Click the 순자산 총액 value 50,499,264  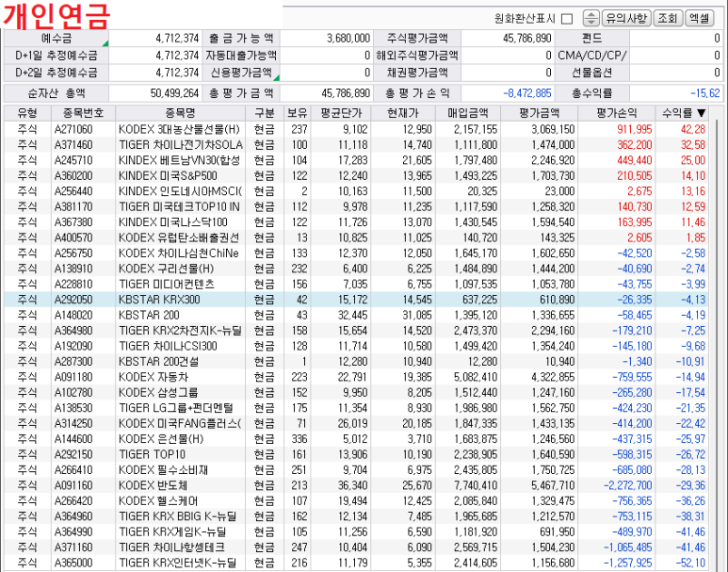click(x=174, y=93)
